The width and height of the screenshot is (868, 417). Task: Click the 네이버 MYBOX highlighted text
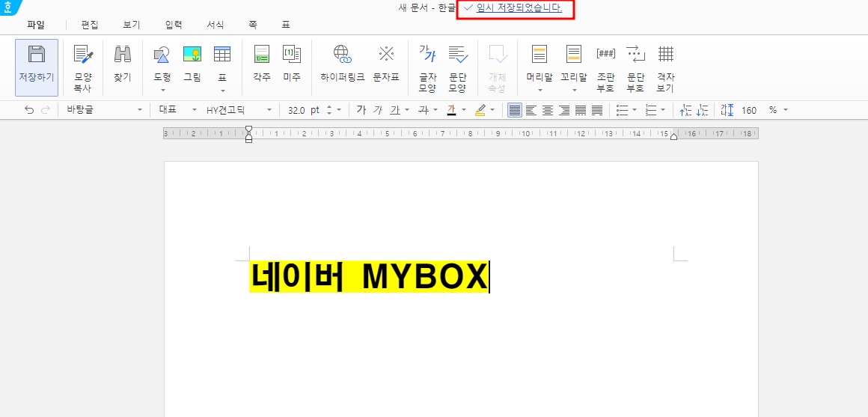[368, 276]
